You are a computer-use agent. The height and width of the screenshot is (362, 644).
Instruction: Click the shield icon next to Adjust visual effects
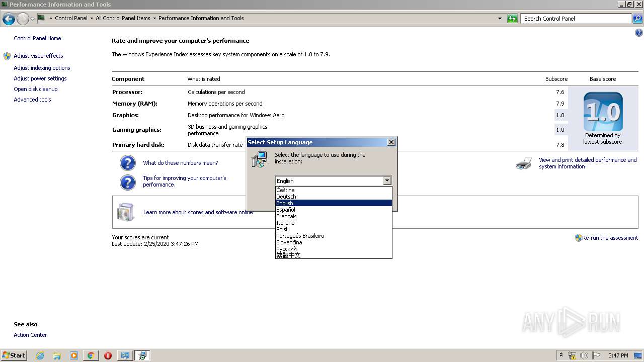(x=7, y=56)
